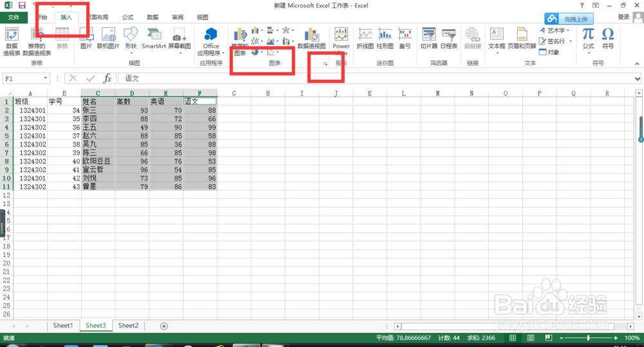Switch to Page Break Preview in status bar

tap(548, 338)
